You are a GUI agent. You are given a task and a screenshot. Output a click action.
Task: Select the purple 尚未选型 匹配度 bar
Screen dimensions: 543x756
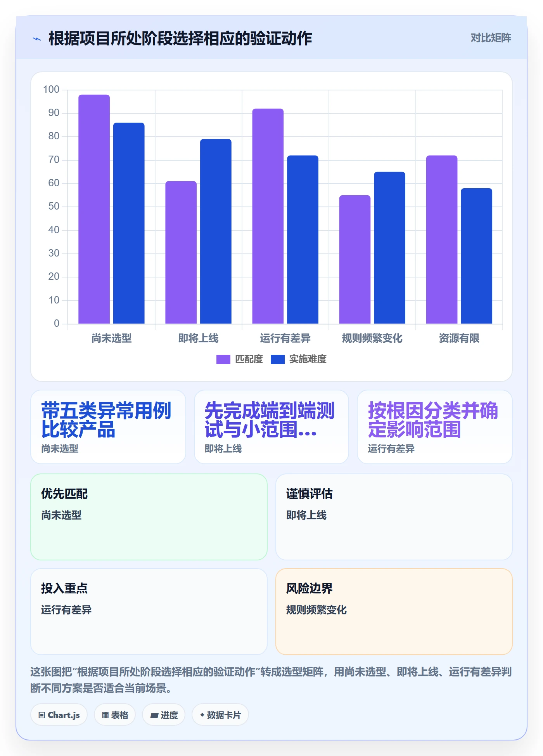pos(94,209)
